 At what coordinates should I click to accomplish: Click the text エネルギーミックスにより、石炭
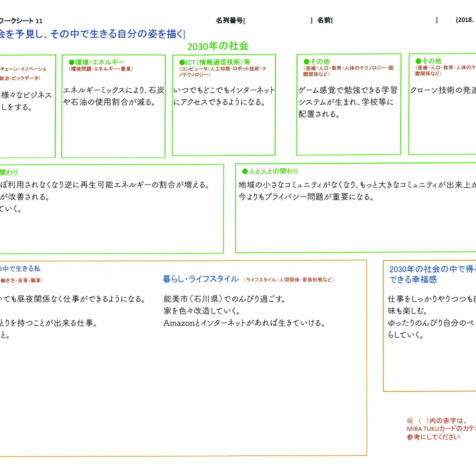coord(114,90)
